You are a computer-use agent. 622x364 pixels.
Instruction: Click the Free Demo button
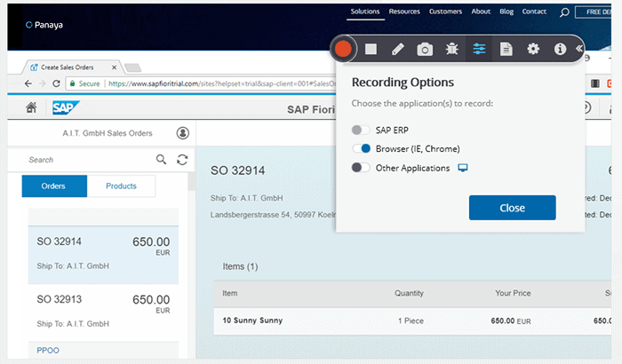(594, 12)
